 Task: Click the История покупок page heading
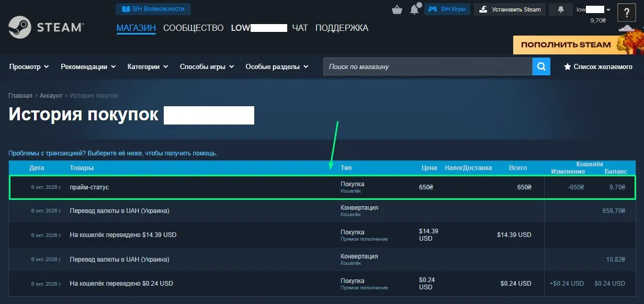pyautogui.click(x=83, y=115)
